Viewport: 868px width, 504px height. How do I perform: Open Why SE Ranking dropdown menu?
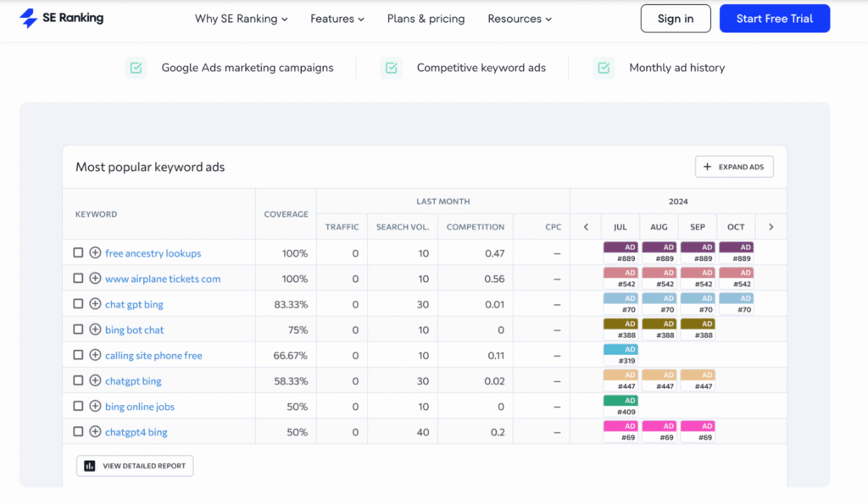pyautogui.click(x=241, y=19)
